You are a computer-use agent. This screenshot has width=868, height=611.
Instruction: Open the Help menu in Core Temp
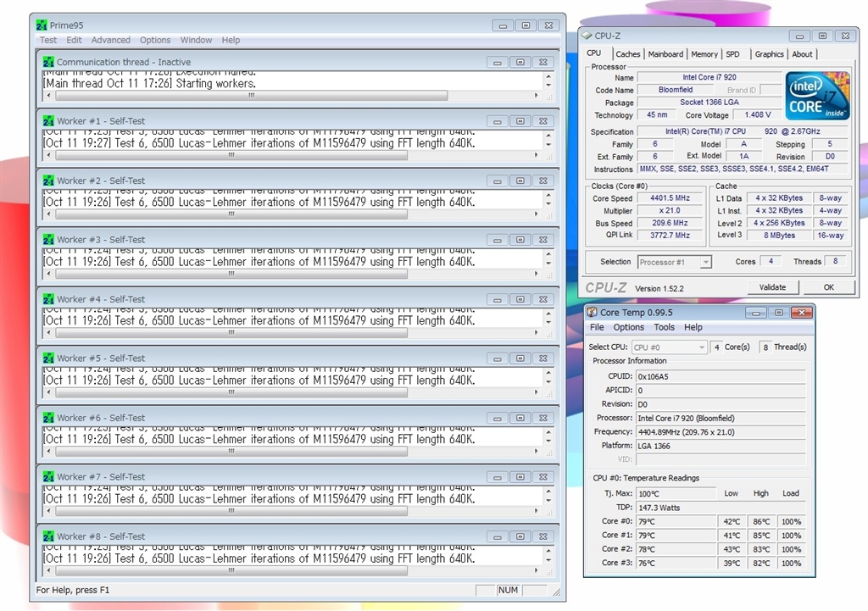693,327
